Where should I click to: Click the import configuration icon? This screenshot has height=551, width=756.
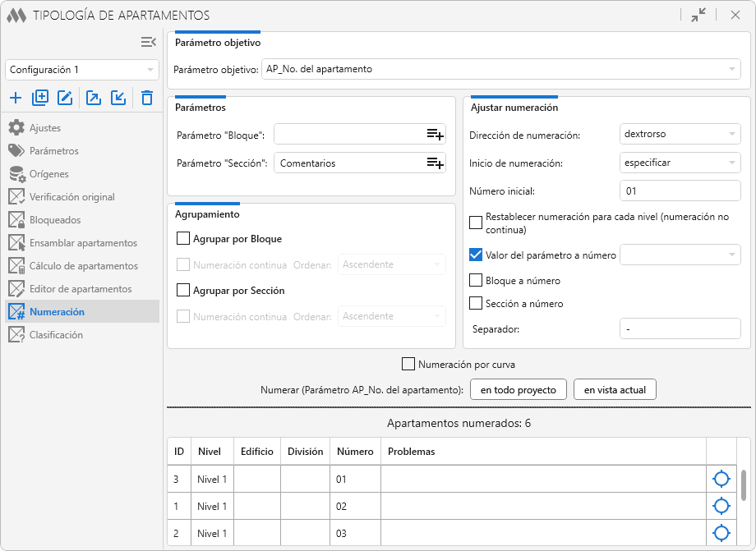pyautogui.click(x=118, y=99)
